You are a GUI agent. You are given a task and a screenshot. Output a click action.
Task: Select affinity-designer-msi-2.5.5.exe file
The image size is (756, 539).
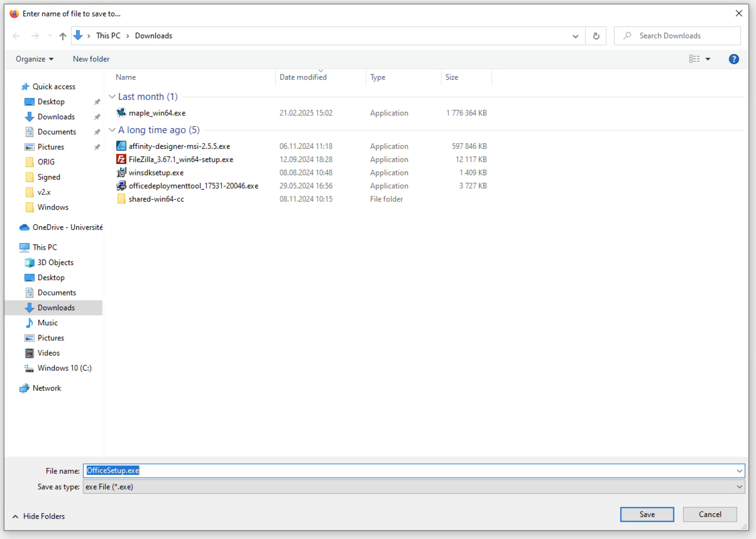click(179, 146)
